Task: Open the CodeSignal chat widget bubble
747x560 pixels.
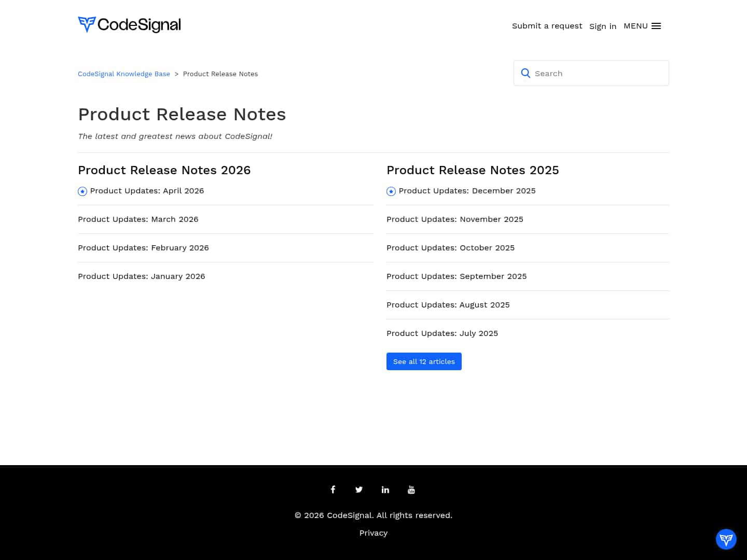Action: pyautogui.click(x=726, y=539)
